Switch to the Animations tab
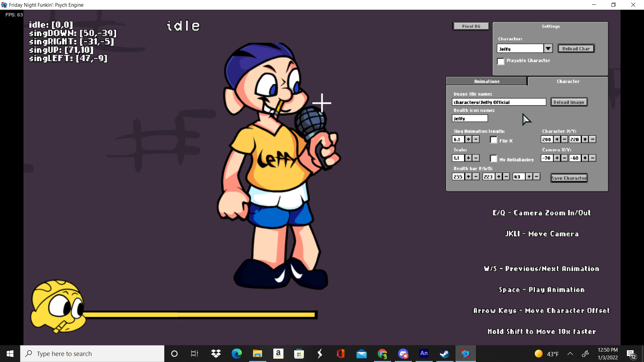The height and width of the screenshot is (362, 644). (x=486, y=81)
